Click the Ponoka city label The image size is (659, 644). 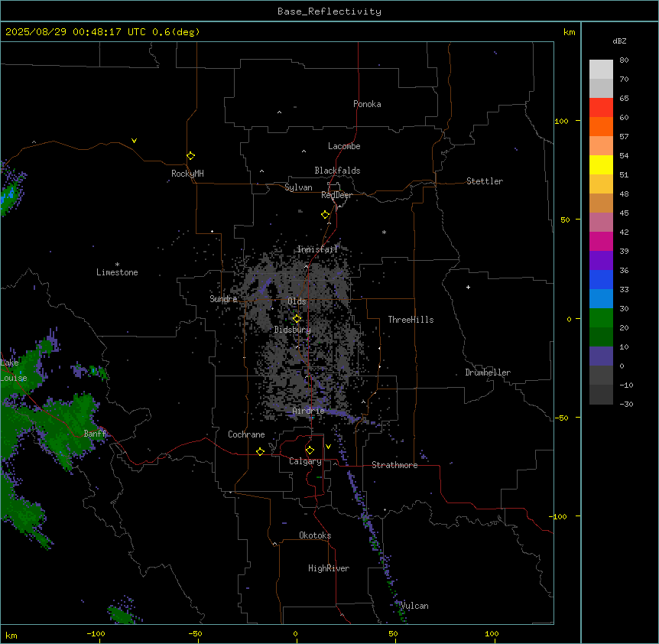point(367,104)
